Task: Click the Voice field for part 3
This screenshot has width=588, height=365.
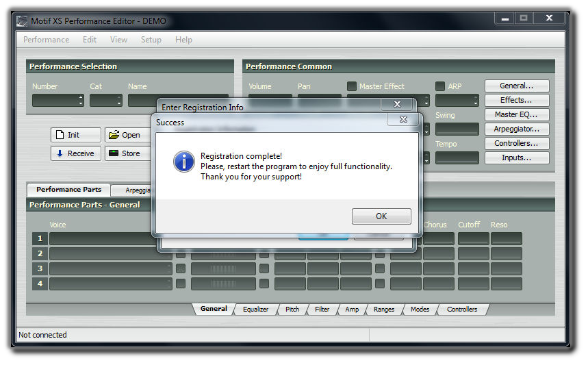Action: [111, 268]
